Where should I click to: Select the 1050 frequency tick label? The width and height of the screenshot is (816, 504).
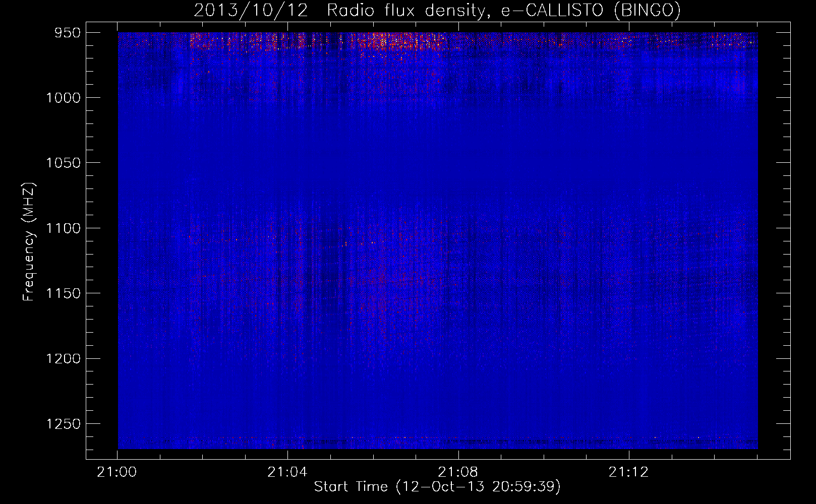click(x=64, y=163)
